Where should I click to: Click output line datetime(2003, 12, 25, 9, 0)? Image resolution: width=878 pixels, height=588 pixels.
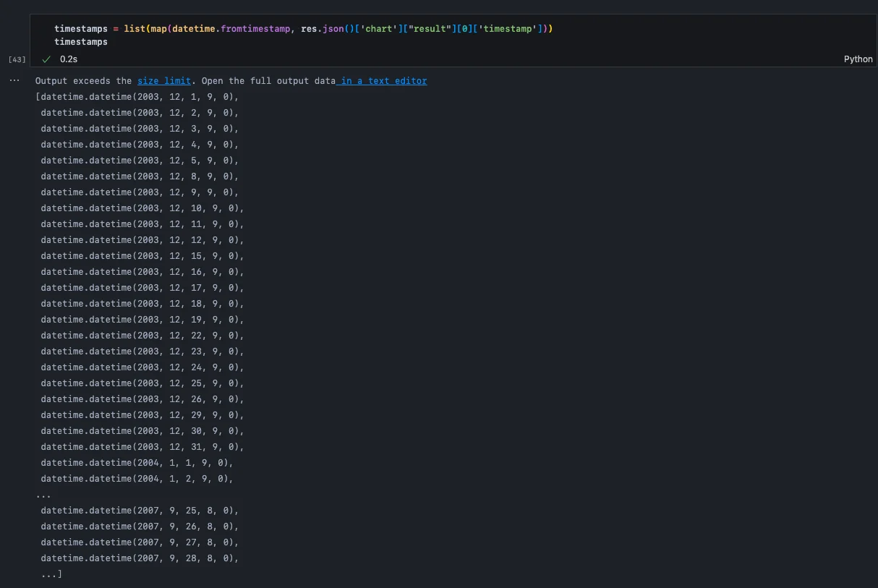click(142, 383)
